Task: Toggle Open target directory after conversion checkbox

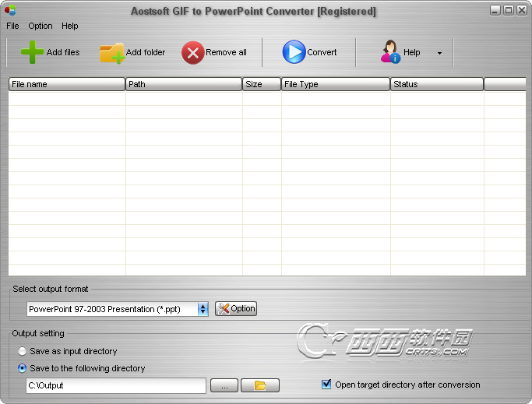Action: [326, 385]
